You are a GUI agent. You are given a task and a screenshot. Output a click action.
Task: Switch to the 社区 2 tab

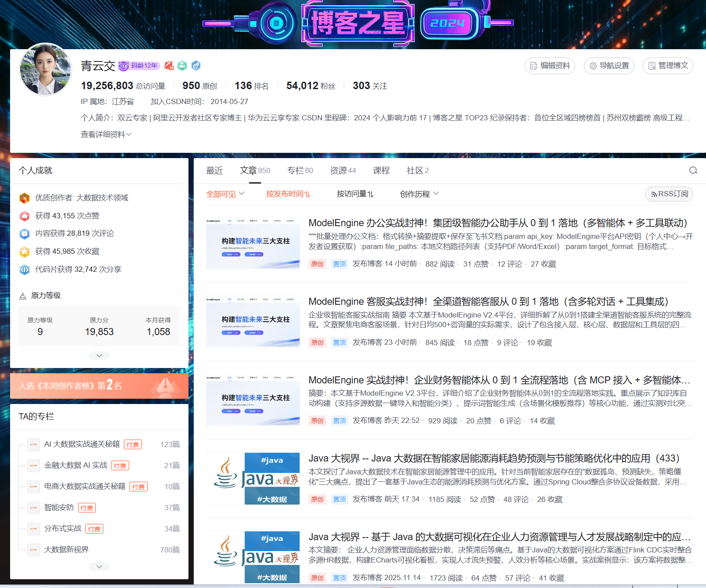[x=417, y=170]
